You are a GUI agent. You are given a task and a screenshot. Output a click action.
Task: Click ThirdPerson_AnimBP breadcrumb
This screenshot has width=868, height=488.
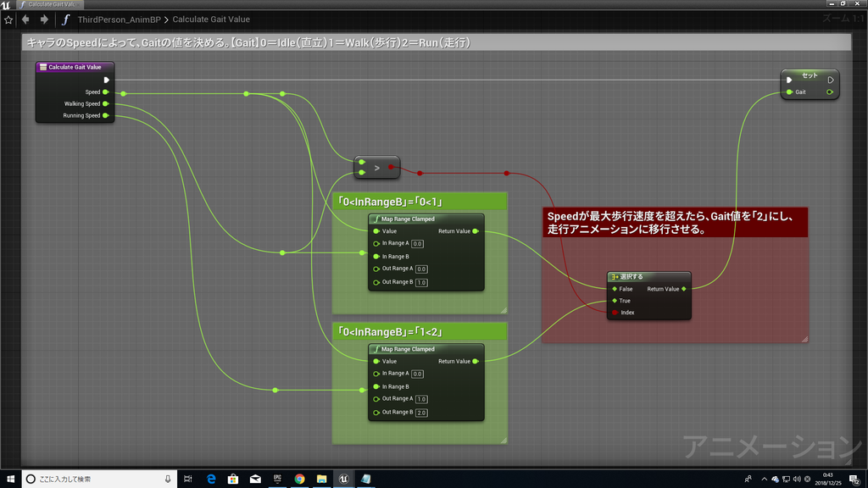click(119, 19)
